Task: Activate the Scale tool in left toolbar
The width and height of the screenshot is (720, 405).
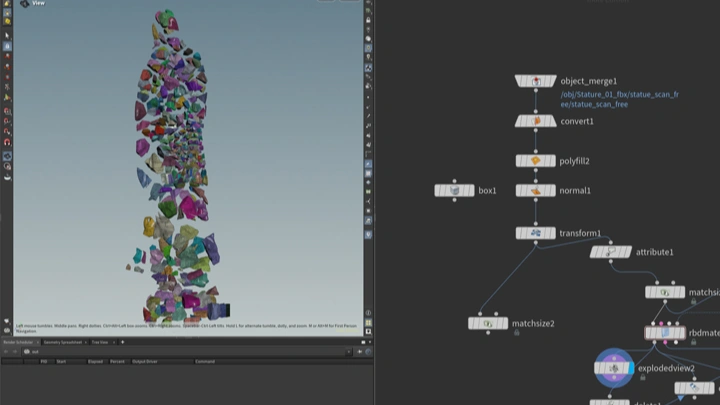Action: coord(7,77)
